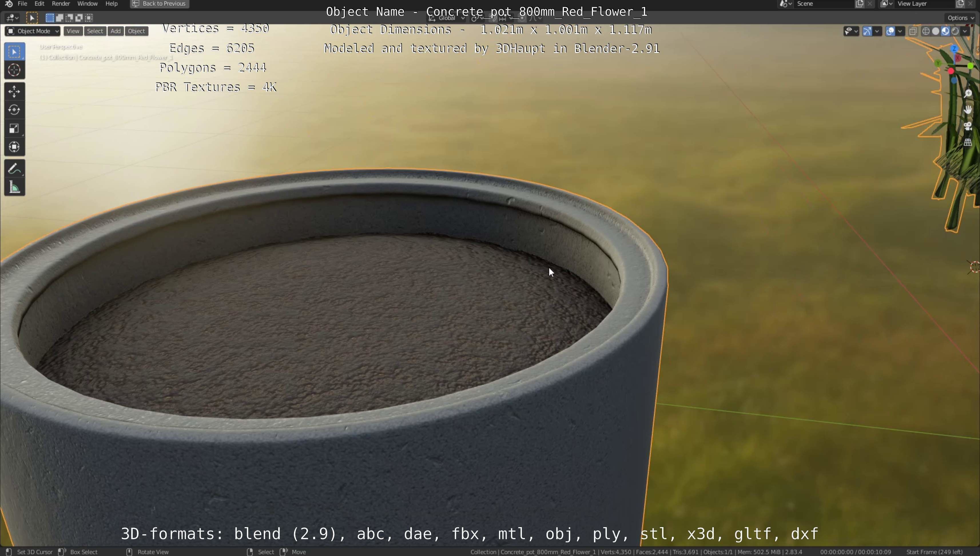980x556 pixels.
Task: Switch to Wireframe viewport shading
Action: coord(926,31)
